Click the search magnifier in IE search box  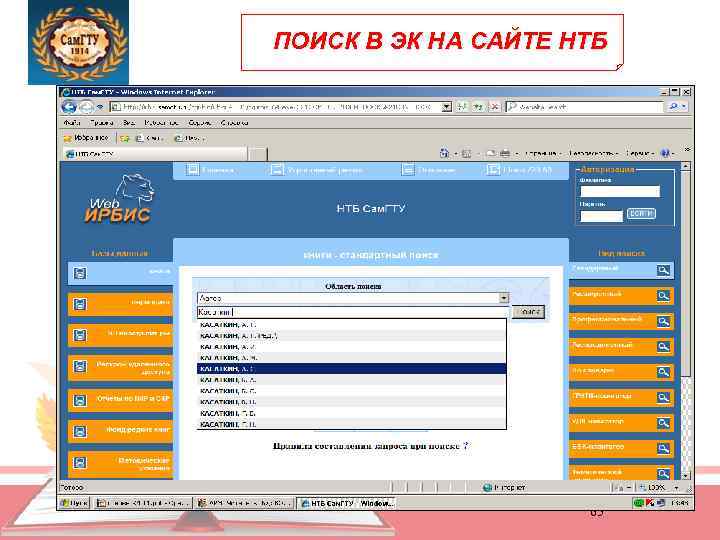(674, 107)
